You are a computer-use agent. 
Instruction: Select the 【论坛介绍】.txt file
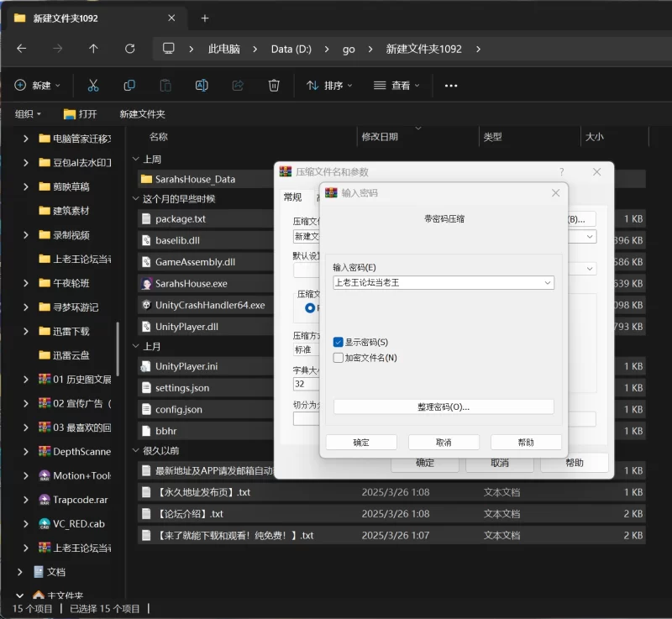[391, 514]
